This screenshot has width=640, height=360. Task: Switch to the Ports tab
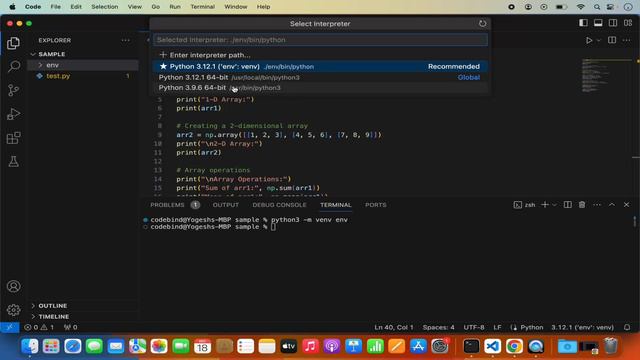(376, 205)
